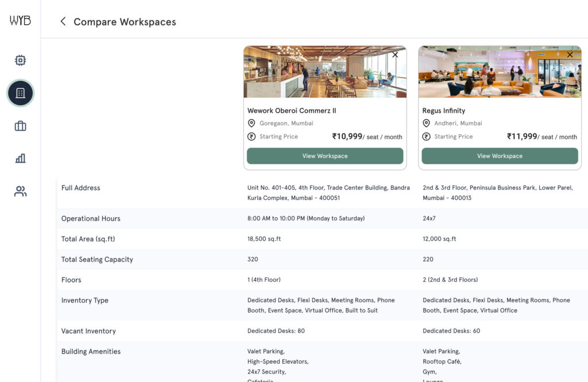
Task: Click the Building Amenities row label
Action: click(x=91, y=352)
